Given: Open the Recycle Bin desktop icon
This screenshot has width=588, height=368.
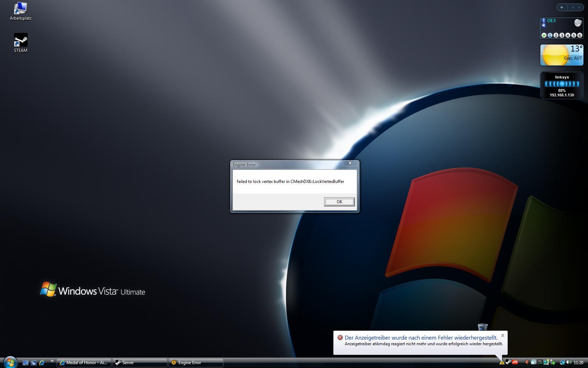Looking at the screenshot, I should tap(483, 327).
